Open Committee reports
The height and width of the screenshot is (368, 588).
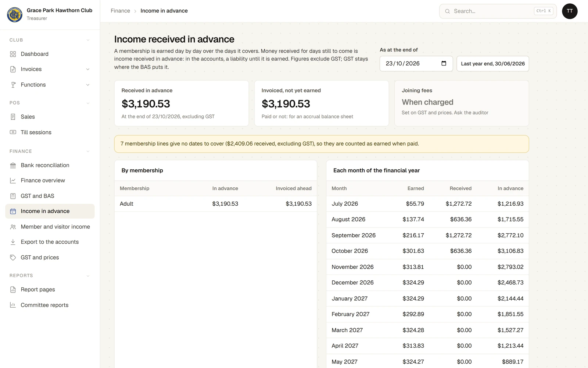tap(50, 305)
